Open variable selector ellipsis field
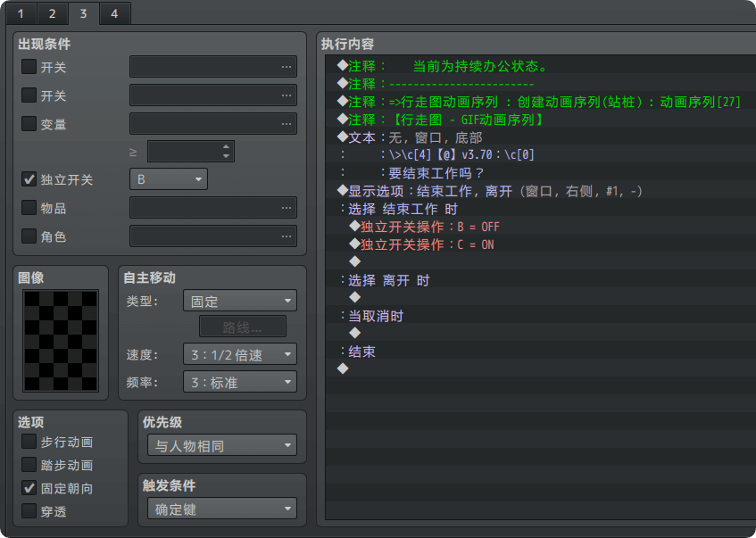The width and height of the screenshot is (756, 538). [213, 124]
